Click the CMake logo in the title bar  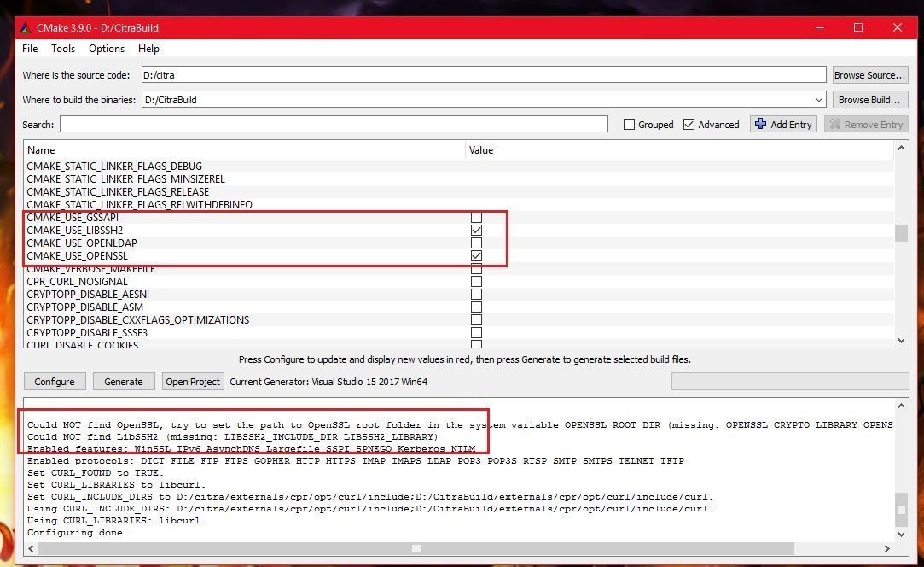coord(25,27)
